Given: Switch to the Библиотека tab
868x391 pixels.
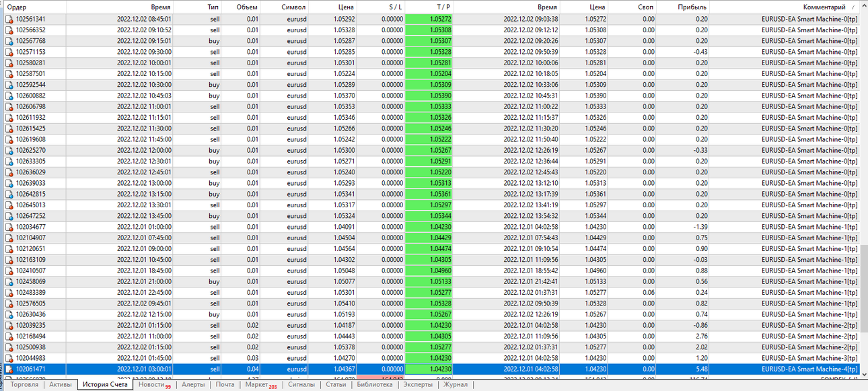Looking at the screenshot, I should (x=375, y=385).
